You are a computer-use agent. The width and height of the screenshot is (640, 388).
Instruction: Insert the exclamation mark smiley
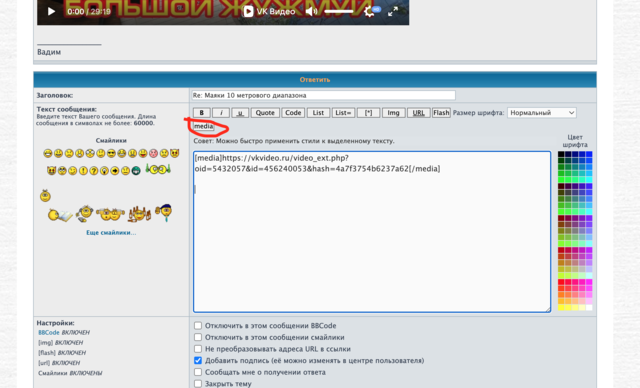[x=83, y=171]
